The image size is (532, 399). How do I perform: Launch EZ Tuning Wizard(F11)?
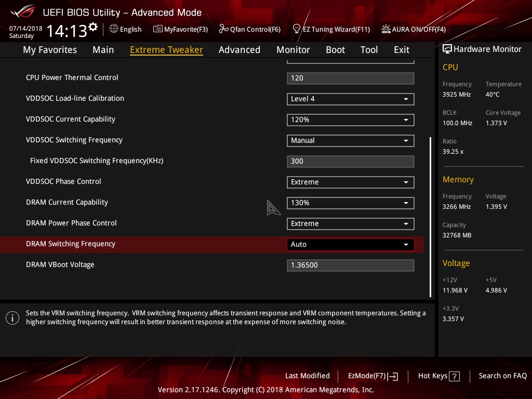pyautogui.click(x=331, y=29)
